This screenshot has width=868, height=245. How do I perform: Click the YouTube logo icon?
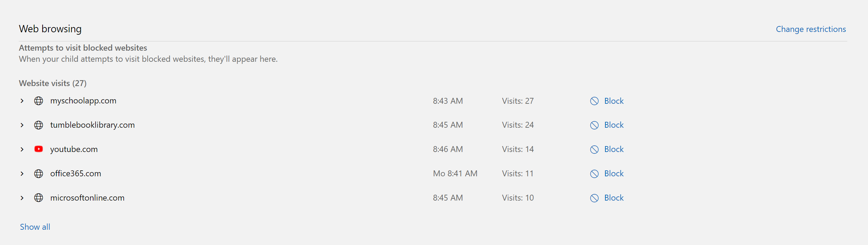click(x=38, y=149)
